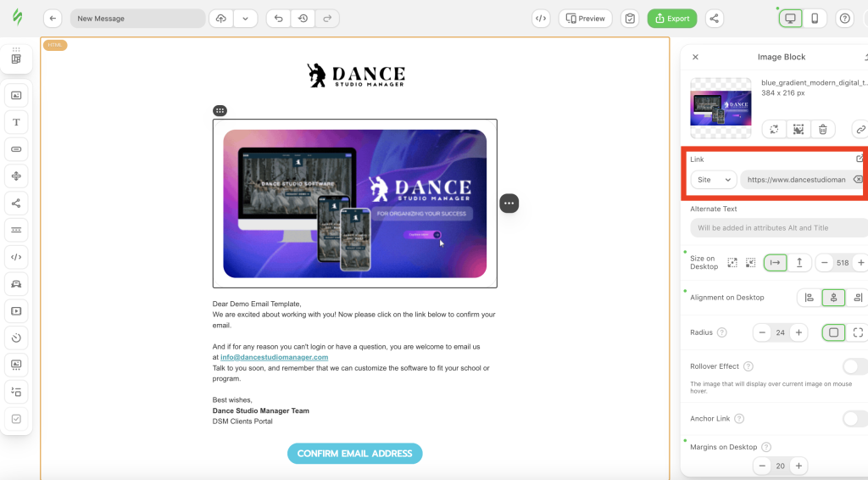This screenshot has height=480, width=868.
Task: Open version history
Action: (x=303, y=19)
